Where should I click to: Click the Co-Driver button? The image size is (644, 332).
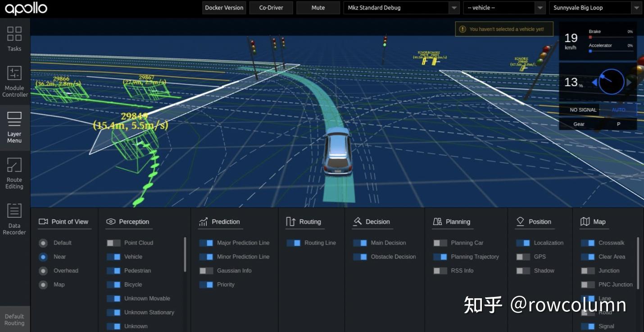[271, 8]
